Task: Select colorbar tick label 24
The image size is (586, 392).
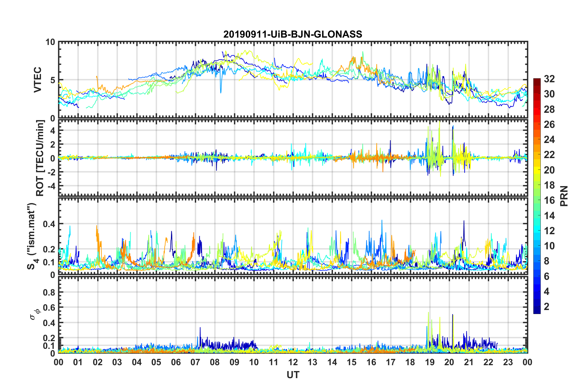Action: [549, 140]
